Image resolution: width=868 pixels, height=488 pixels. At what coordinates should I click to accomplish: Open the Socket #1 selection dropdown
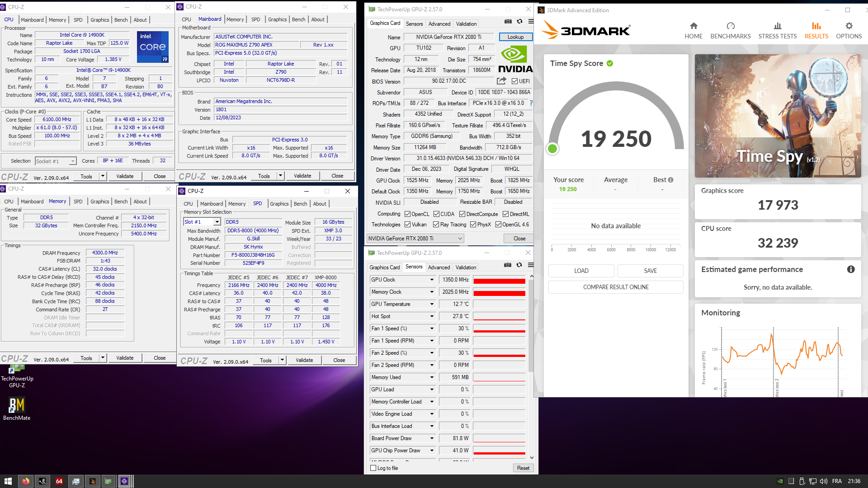(x=56, y=161)
